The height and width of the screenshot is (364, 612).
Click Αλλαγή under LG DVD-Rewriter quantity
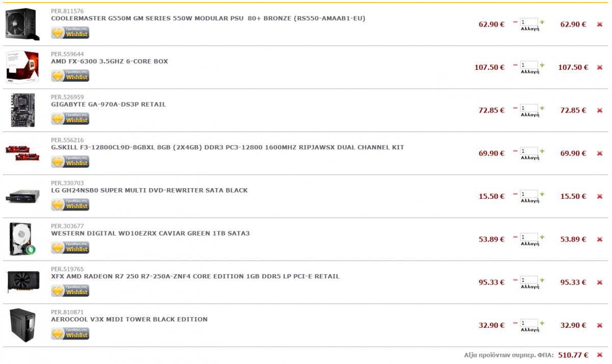point(529,201)
